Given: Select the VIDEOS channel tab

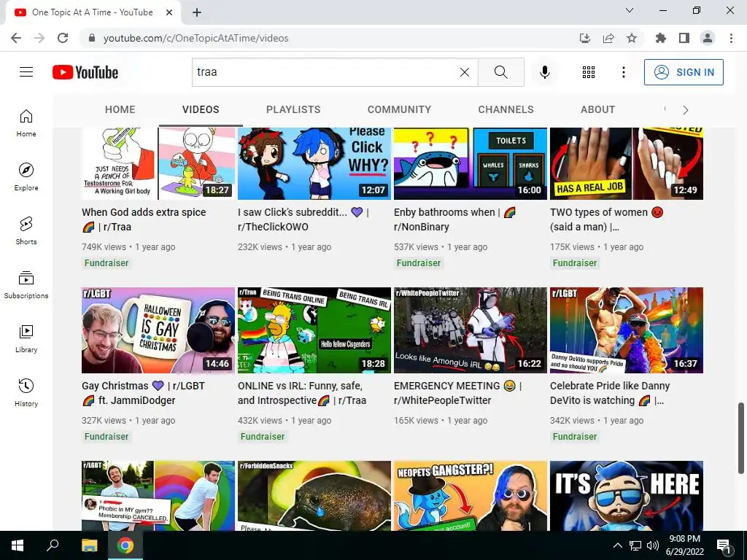Looking at the screenshot, I should pos(201,109).
